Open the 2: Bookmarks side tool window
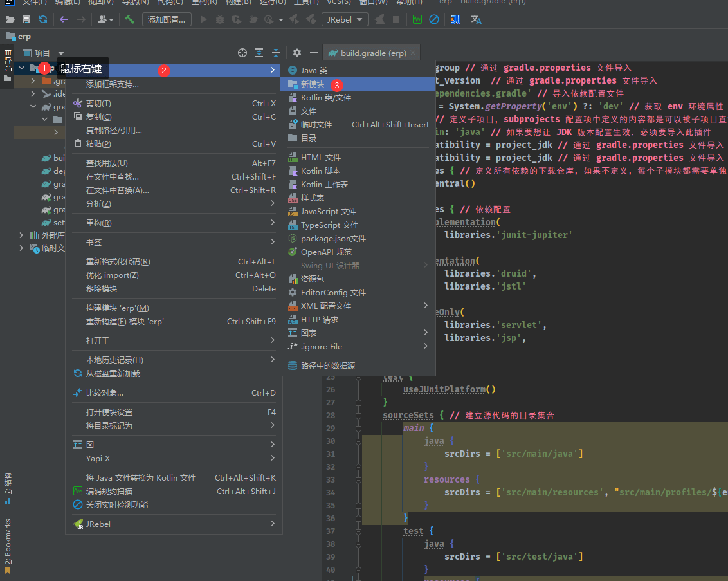 pyautogui.click(x=8, y=540)
